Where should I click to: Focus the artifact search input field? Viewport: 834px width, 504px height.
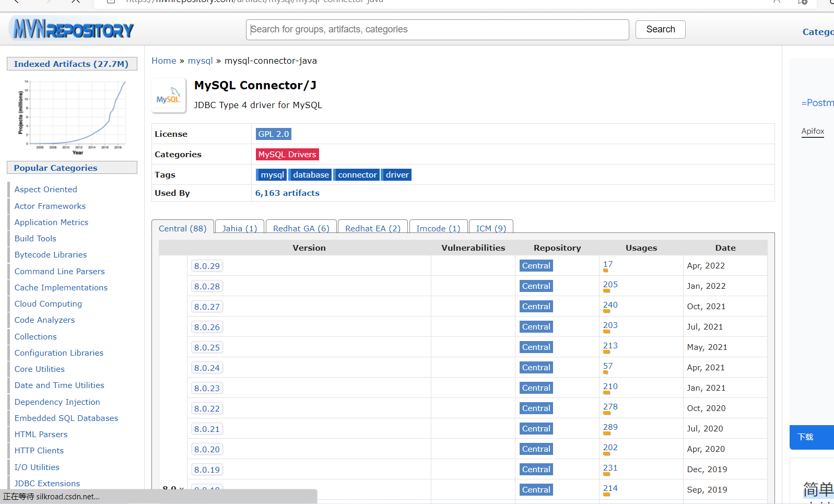pos(438,30)
